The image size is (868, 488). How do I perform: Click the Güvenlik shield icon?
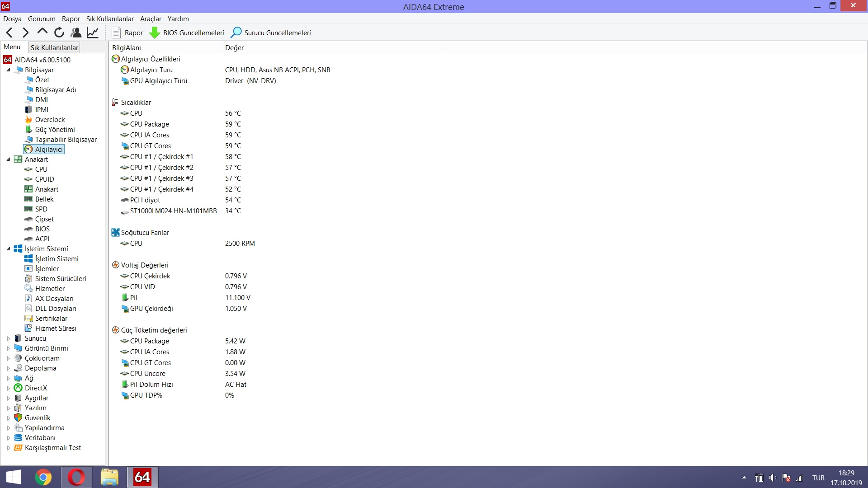tap(18, 418)
